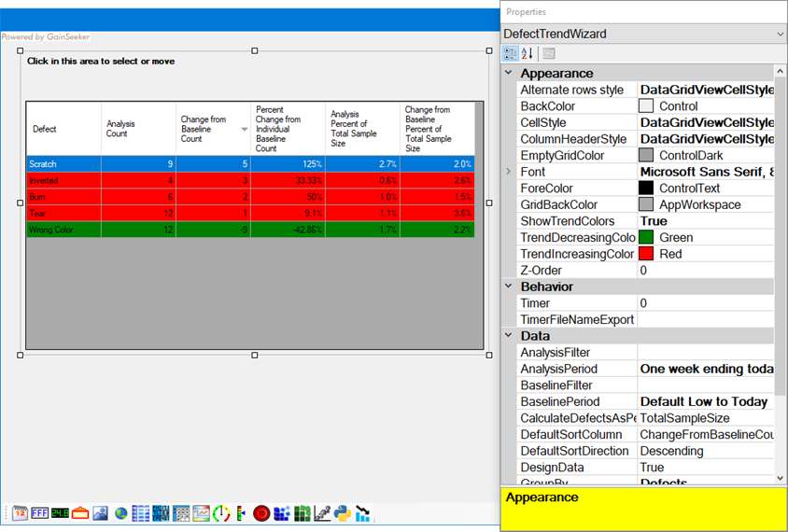Image resolution: width=788 pixels, height=532 pixels.
Task: Select the green 24.8 numeric display icon
Action: (x=61, y=513)
